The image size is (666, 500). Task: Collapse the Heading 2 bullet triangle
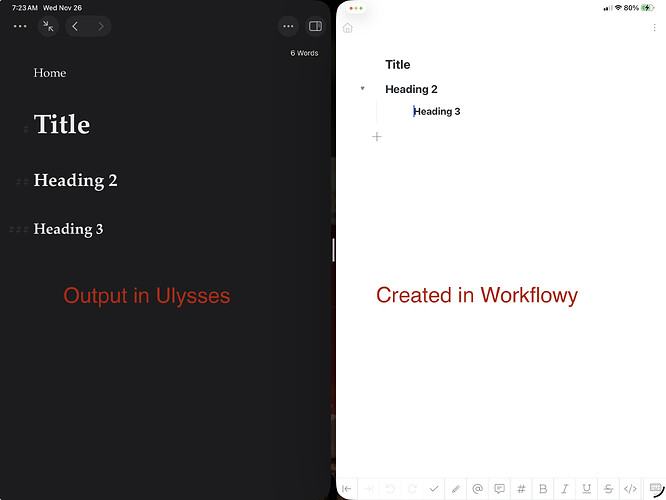coord(363,89)
